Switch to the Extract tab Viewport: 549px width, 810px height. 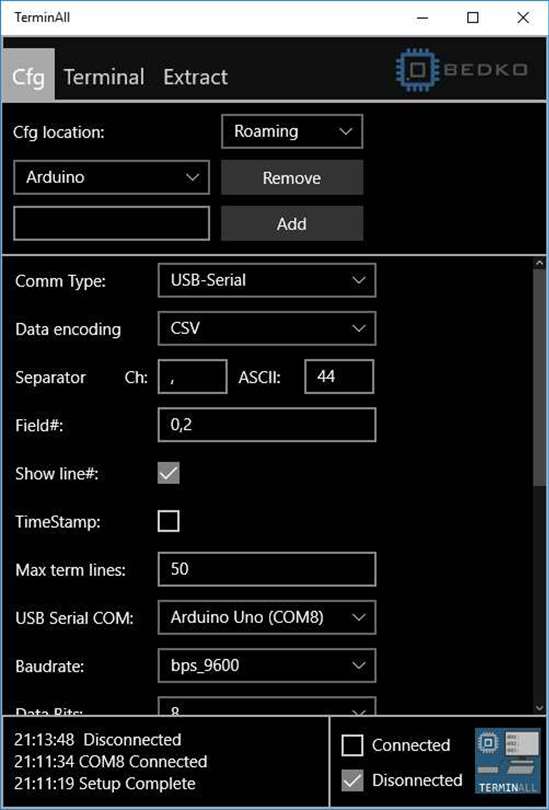tap(195, 77)
